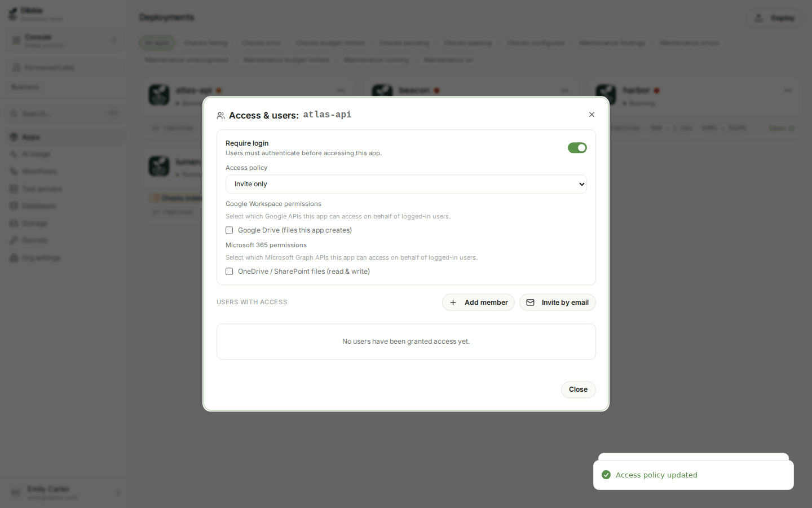Select the Maintenance budget limited filter chip
The width and height of the screenshot is (812, 508).
click(x=286, y=60)
